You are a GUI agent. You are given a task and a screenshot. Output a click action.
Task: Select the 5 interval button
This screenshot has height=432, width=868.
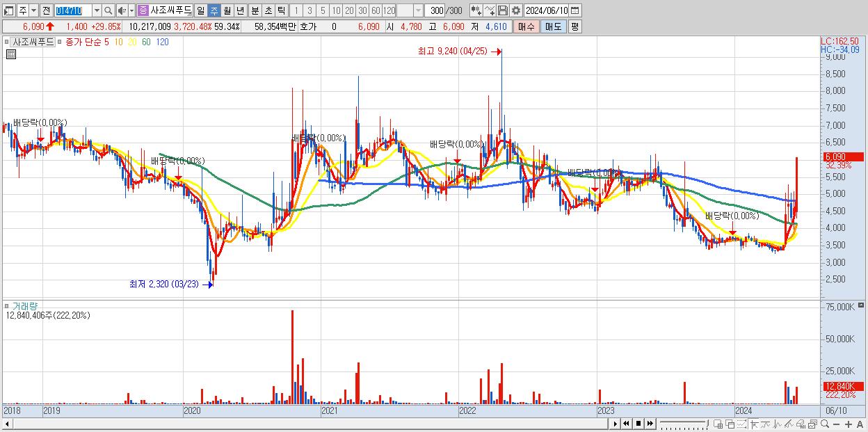(323, 10)
